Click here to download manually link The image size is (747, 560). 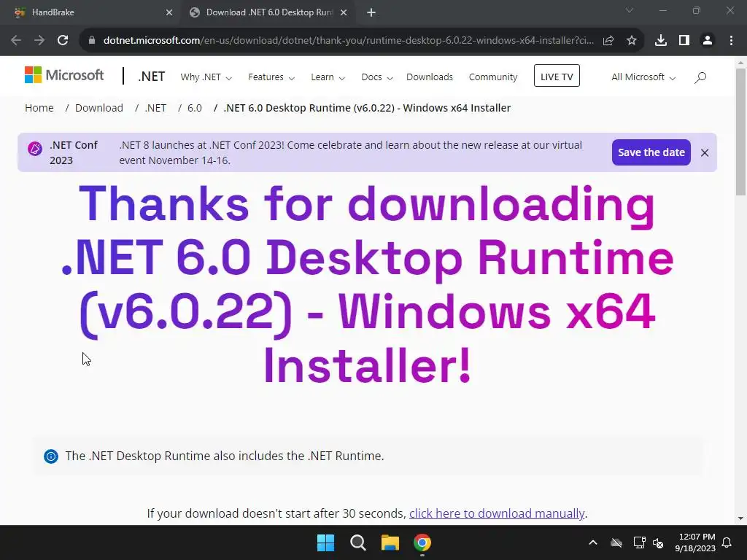tap(496, 513)
